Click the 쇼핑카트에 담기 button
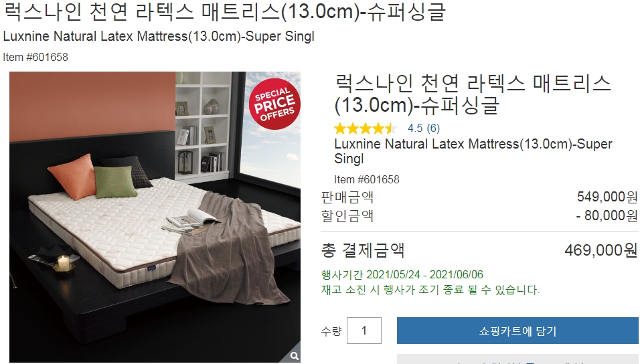Screen dimensions: 640x364 (517, 331)
